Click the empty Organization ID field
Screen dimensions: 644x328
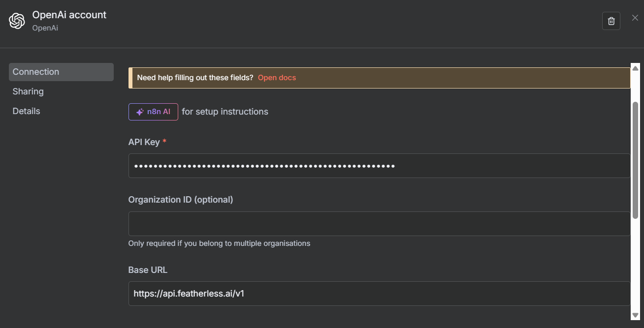pos(379,224)
